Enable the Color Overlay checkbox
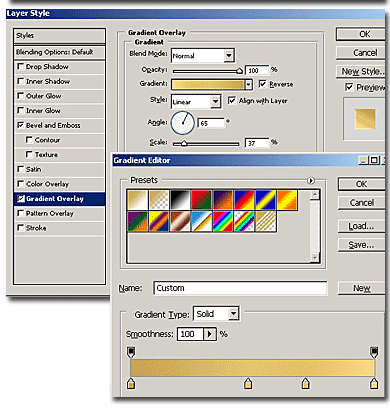 pyautogui.click(x=21, y=184)
